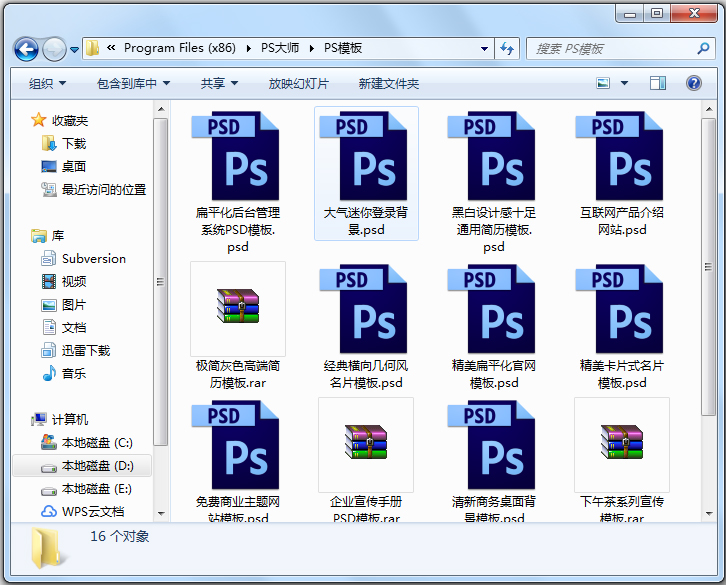Open 本地磁盘 (C:)
Screen dimensions: 726x585
coord(87,442)
